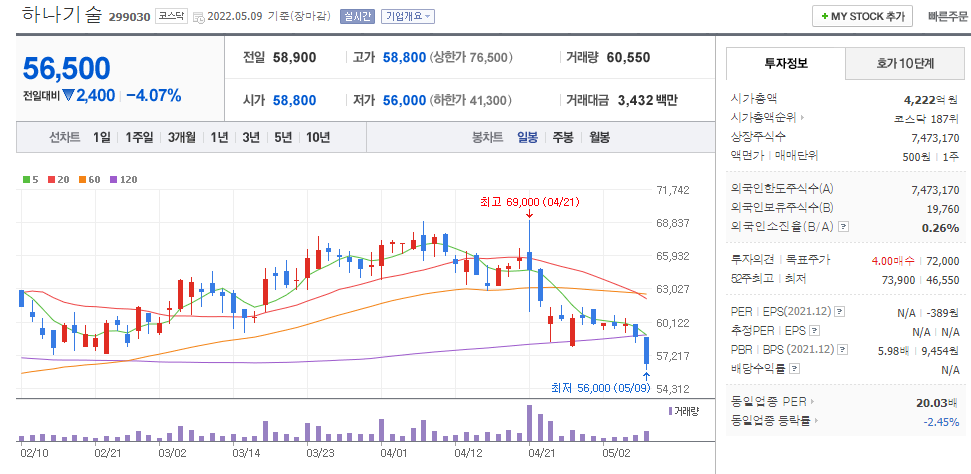Click the 하나기술 stock name heading
This screenshot has width=971, height=474.
pos(61,15)
